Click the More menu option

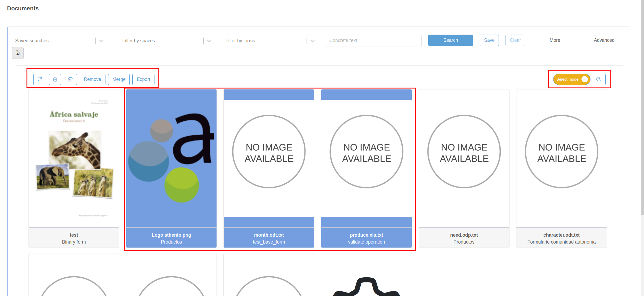click(x=555, y=40)
